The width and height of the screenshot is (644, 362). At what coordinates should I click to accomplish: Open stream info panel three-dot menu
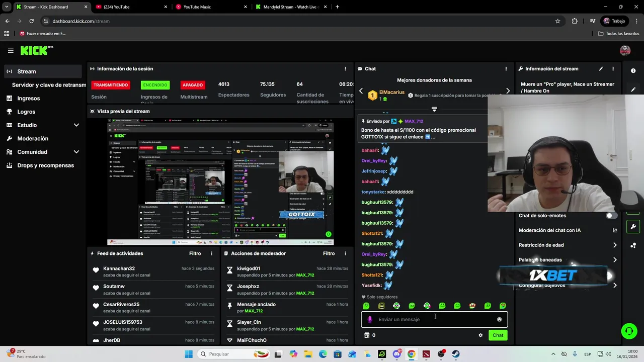coord(613,69)
